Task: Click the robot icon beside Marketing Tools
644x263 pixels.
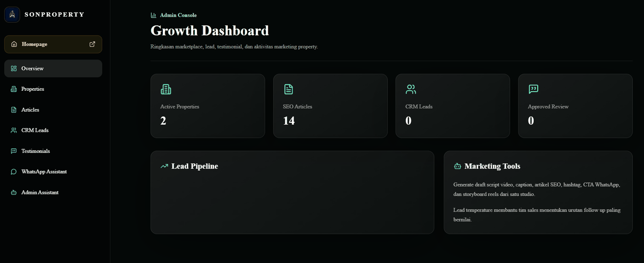Action: pyautogui.click(x=457, y=166)
